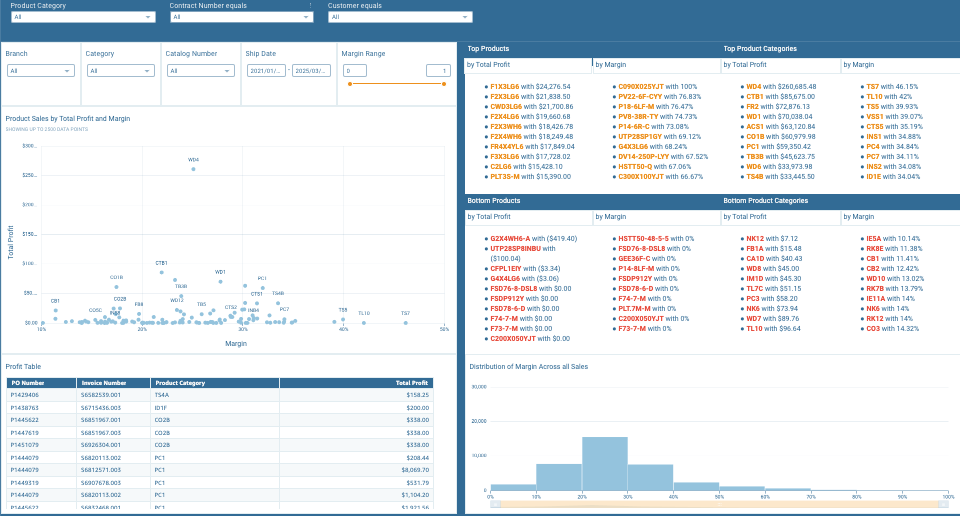The width and height of the screenshot is (960, 516).
Task: Click the right Margin Range slider handle
Action: coord(444,84)
